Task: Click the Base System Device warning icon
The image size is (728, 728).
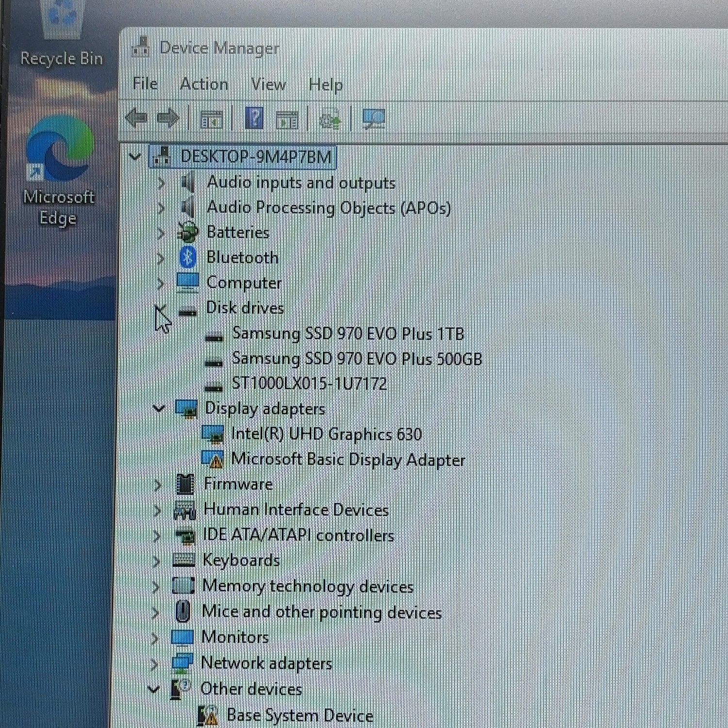Action: click(208, 716)
